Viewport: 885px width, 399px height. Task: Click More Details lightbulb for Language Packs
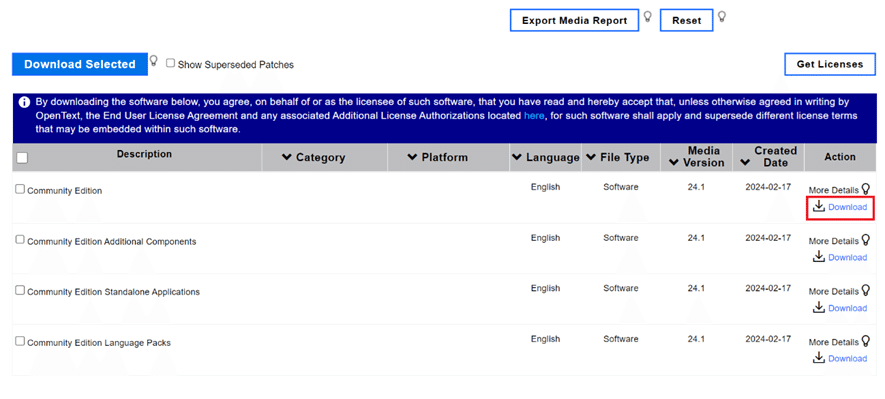coord(865,341)
